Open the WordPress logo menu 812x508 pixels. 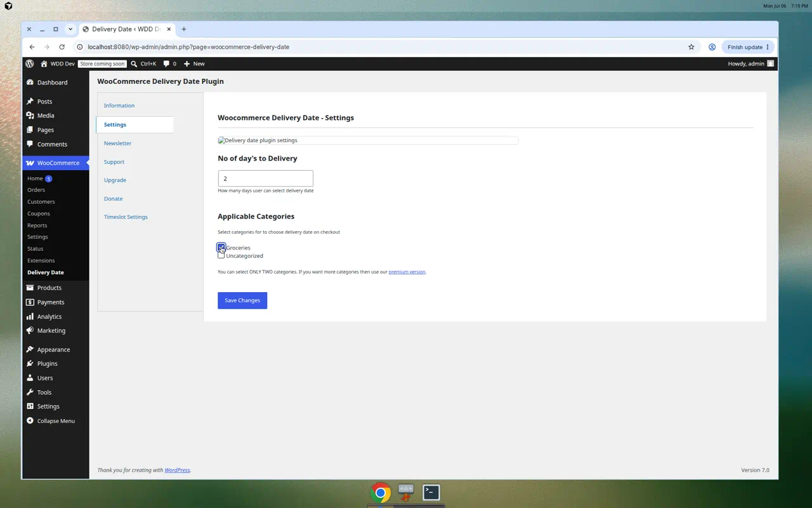pyautogui.click(x=29, y=63)
